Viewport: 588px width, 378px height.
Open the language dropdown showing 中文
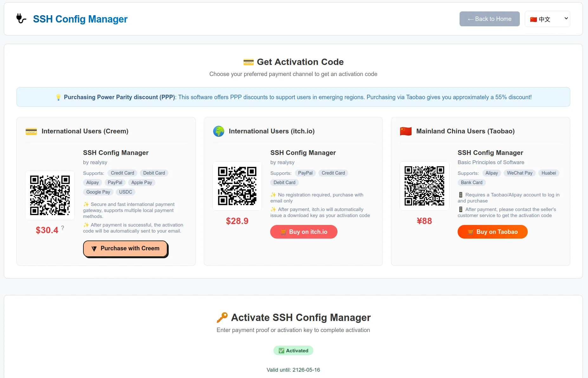coord(547,19)
